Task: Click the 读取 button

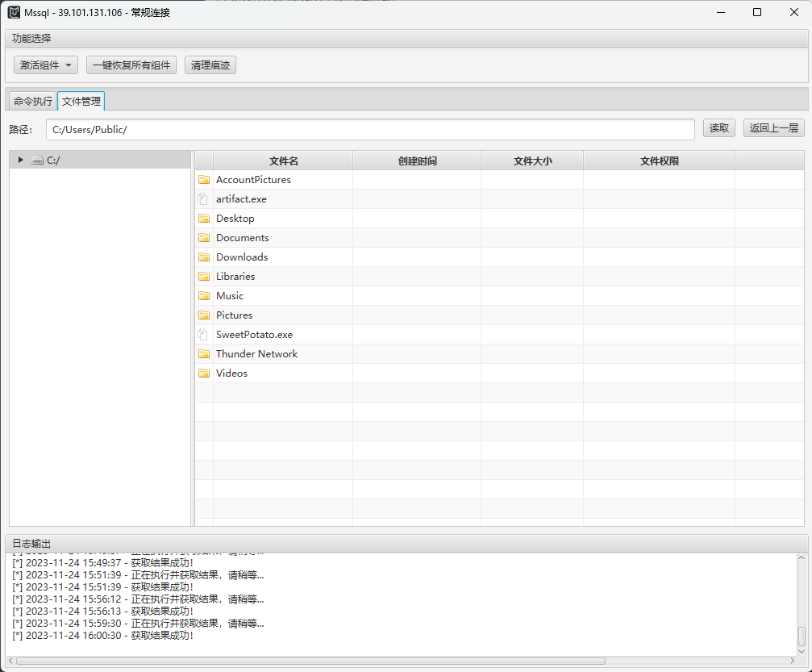Action: click(719, 128)
